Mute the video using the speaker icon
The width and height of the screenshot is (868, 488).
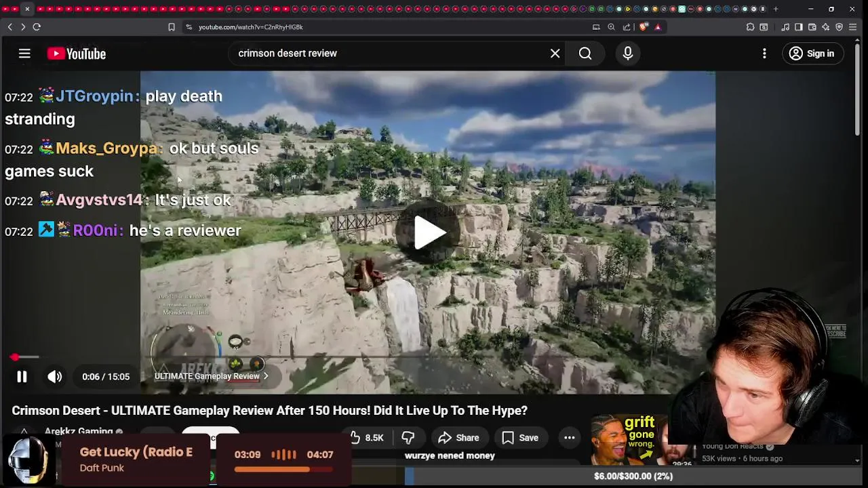coord(55,377)
